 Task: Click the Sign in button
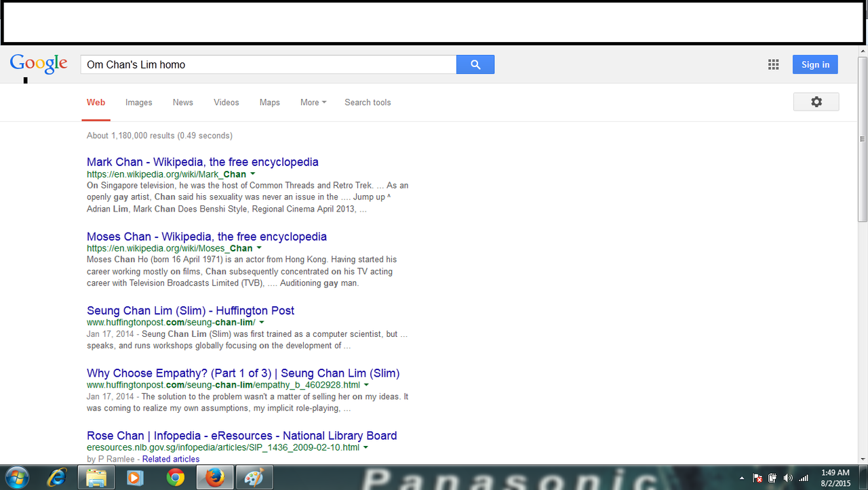(x=815, y=64)
